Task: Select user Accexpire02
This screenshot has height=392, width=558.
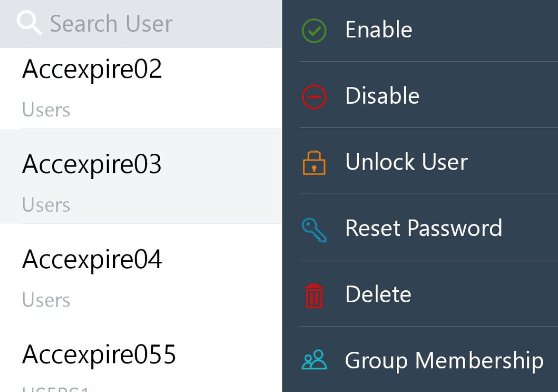Action: coord(92,69)
